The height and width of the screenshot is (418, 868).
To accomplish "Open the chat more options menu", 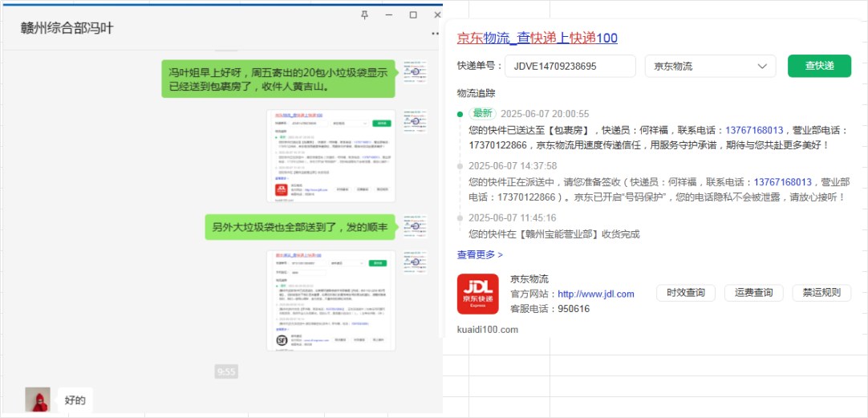I will [436, 34].
